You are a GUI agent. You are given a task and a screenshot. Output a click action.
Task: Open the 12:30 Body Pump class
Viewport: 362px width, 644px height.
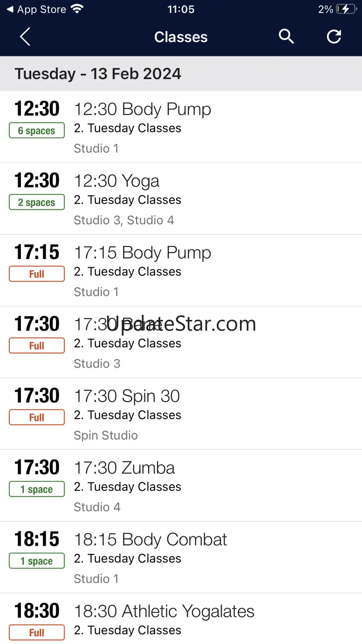click(x=143, y=110)
